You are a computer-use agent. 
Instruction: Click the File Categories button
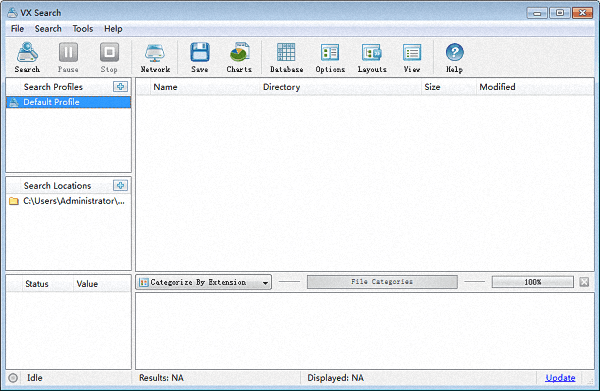(x=382, y=282)
